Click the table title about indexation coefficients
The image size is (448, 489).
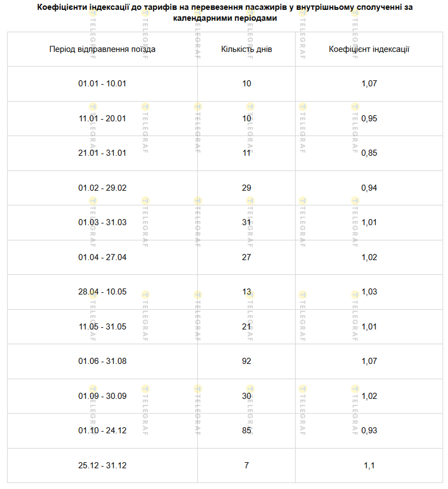click(x=225, y=13)
